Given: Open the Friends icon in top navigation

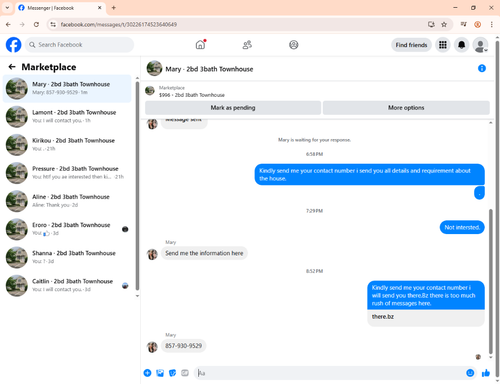Looking at the screenshot, I should [x=247, y=45].
